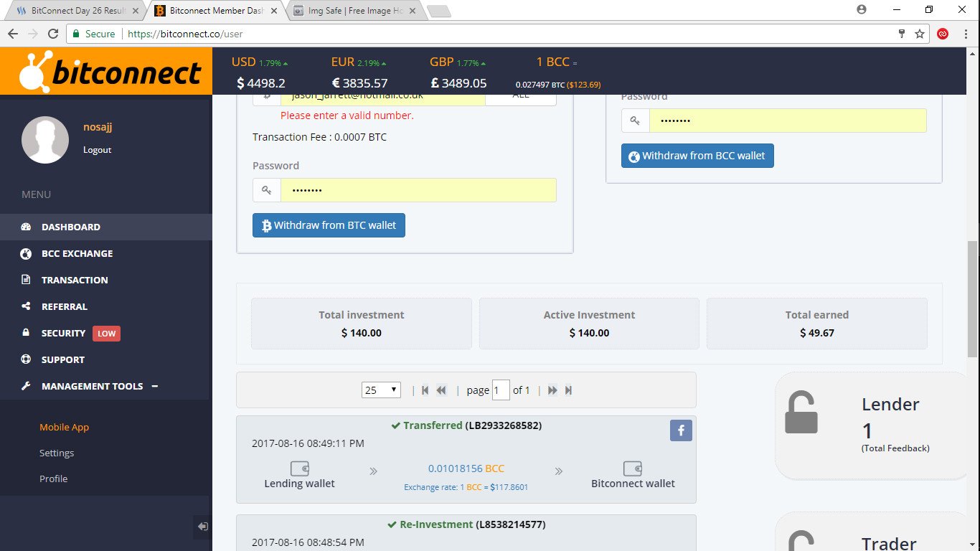This screenshot has width=980, height=551.
Task: Click the red browser extension icon
Action: (x=943, y=34)
